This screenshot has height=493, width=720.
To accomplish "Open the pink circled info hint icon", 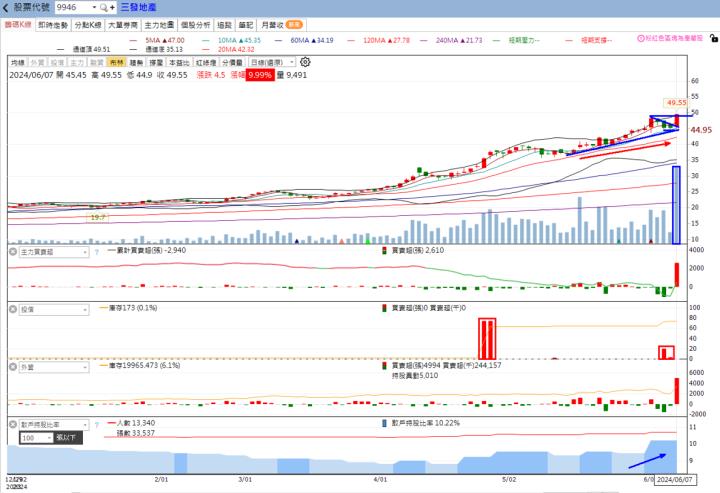I will pyautogui.click(x=641, y=39).
